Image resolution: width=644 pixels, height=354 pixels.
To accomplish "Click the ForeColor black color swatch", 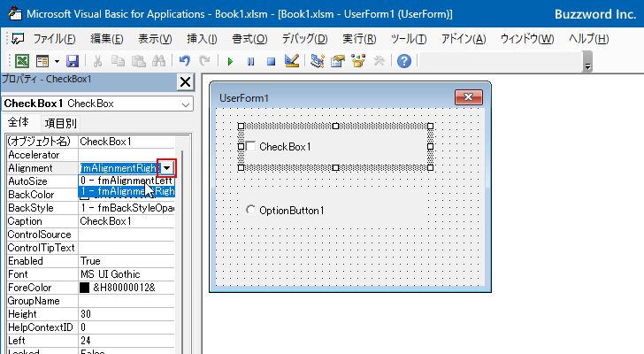I will 85,288.
